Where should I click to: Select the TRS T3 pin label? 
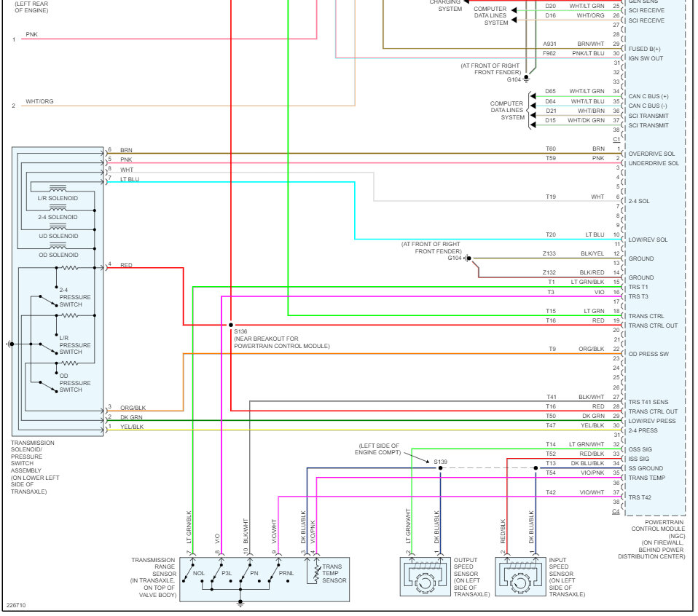click(638, 296)
